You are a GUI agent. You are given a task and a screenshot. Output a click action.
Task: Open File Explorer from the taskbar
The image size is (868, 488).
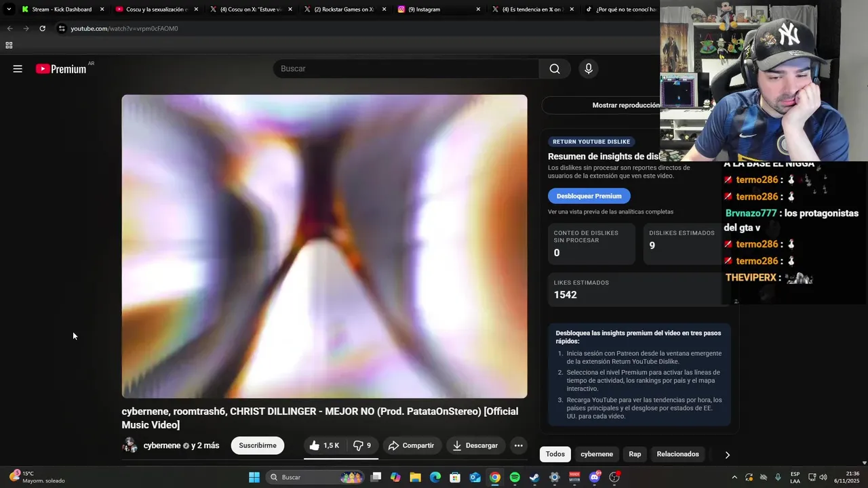415,477
